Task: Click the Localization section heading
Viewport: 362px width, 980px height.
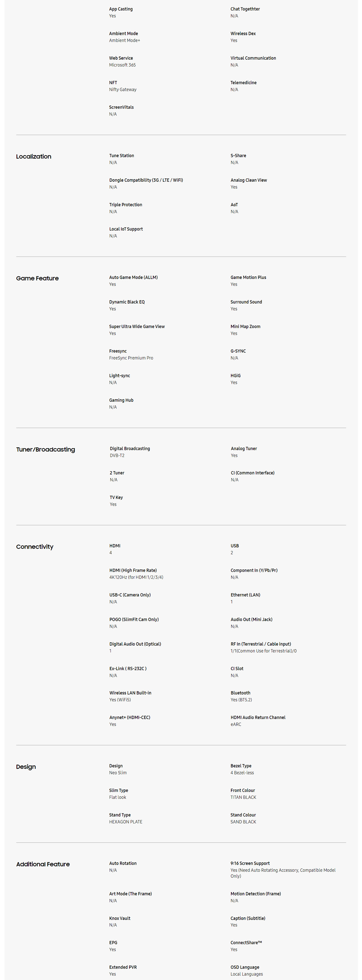Action: (34, 156)
